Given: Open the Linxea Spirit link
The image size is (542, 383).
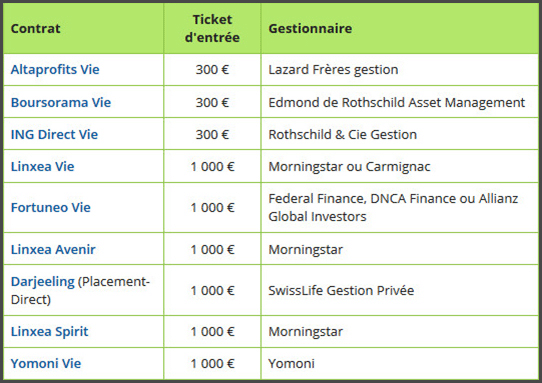Looking at the screenshot, I should coord(49,331).
